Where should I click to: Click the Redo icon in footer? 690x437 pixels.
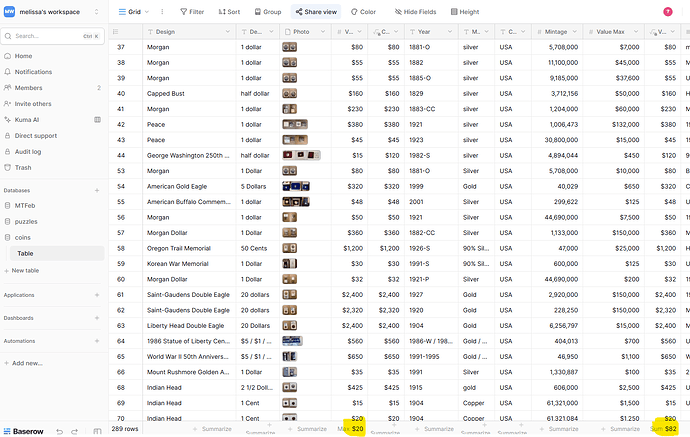pos(74,431)
